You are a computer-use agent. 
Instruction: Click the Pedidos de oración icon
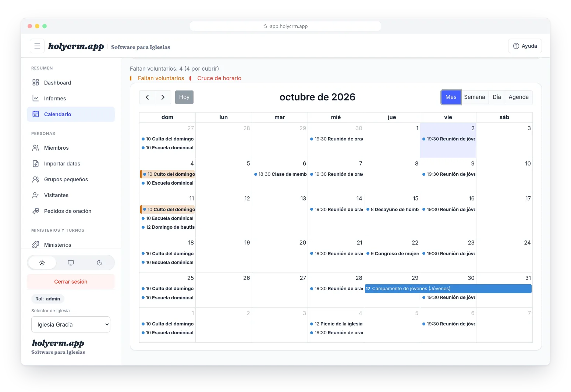pos(36,211)
